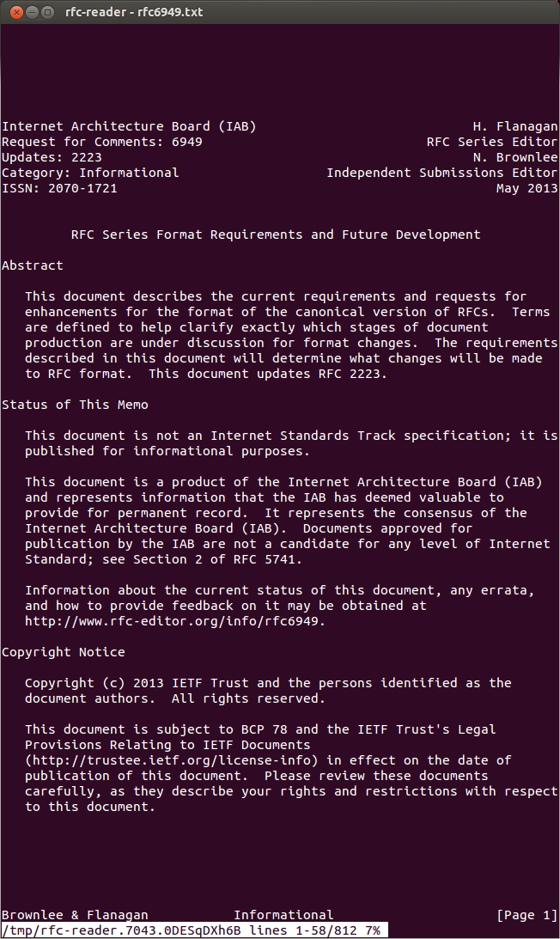The height and width of the screenshot is (939, 560).
Task: Click the 'Abstract' section heading
Action: pos(33,265)
